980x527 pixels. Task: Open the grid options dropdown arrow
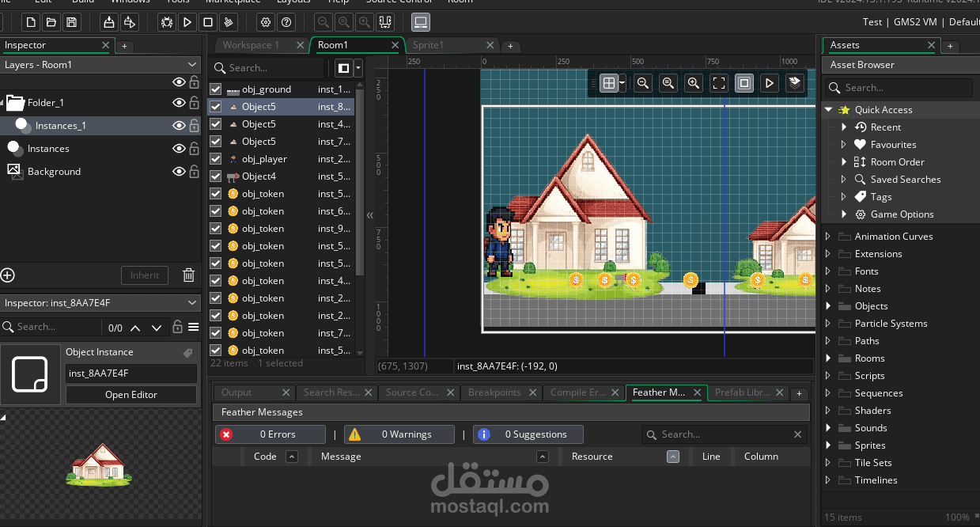(x=623, y=82)
